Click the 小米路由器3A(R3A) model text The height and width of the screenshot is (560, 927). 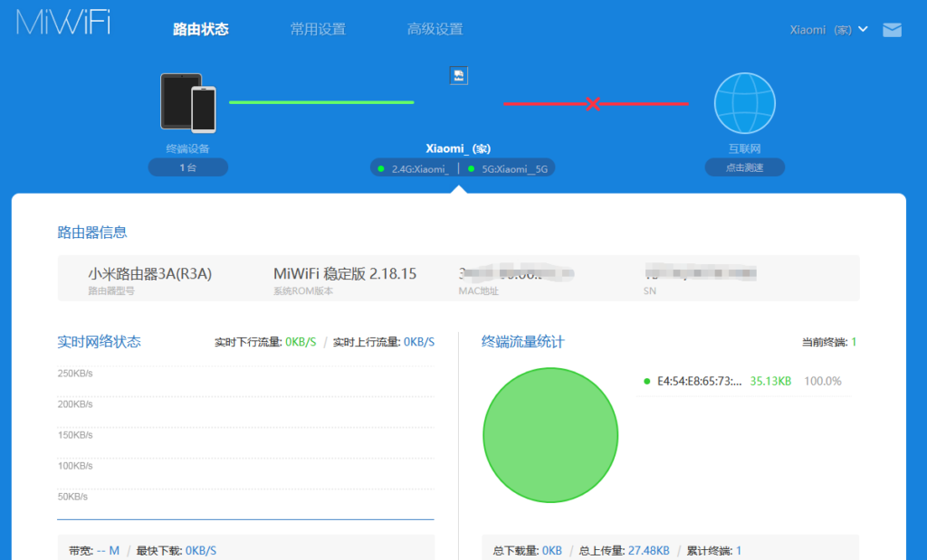pyautogui.click(x=149, y=273)
